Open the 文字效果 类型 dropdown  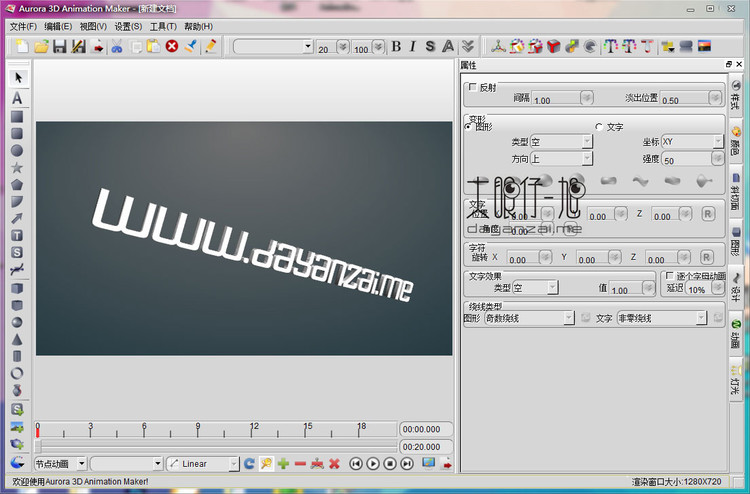click(x=535, y=287)
